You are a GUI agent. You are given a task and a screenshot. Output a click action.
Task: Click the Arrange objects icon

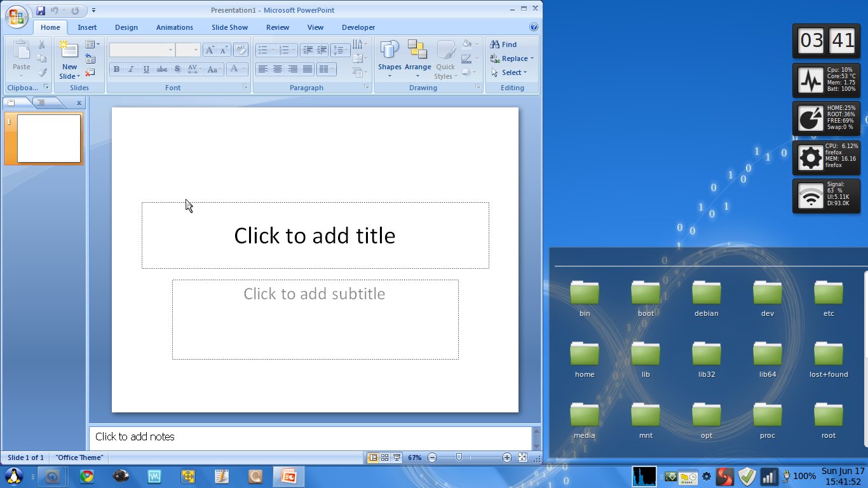pyautogui.click(x=417, y=57)
